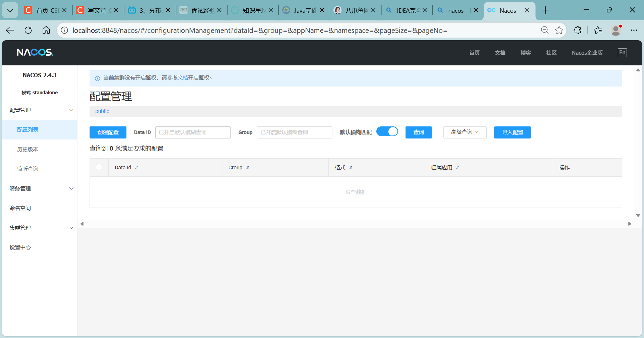This screenshot has width=644, height=338.
Task: Check the select-all checkbox in table header
Action: (99, 167)
